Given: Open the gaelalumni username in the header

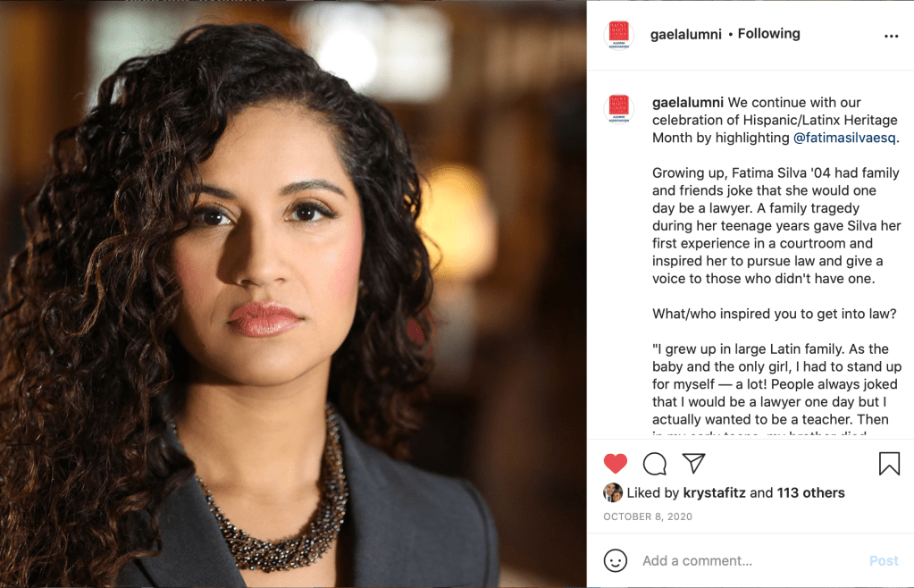Looking at the screenshot, I should (685, 34).
